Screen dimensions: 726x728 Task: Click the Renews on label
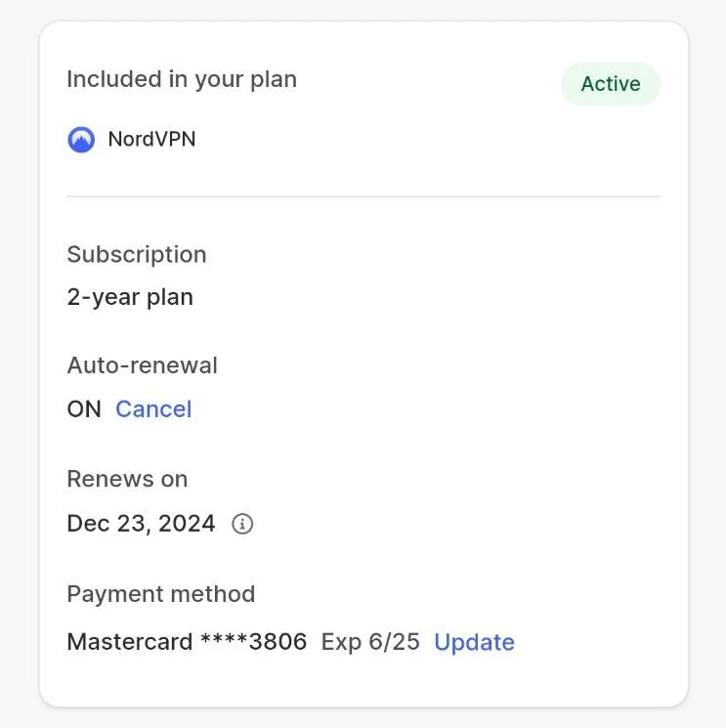click(x=128, y=479)
